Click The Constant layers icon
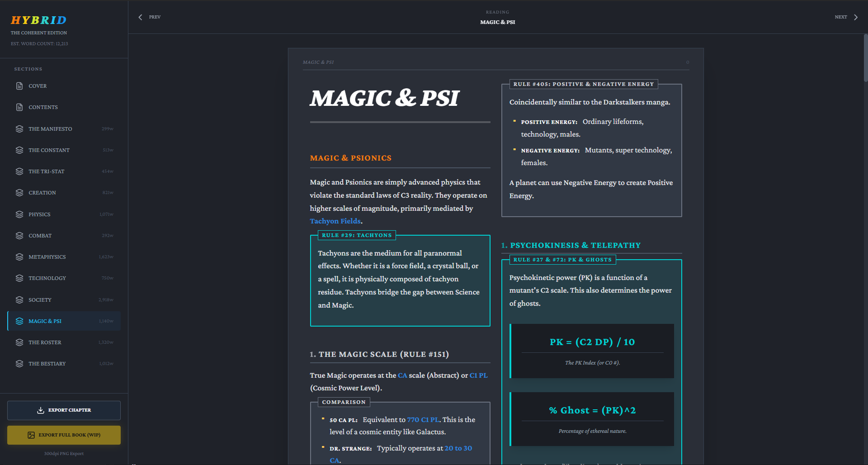This screenshot has height=465, width=868. coord(19,150)
